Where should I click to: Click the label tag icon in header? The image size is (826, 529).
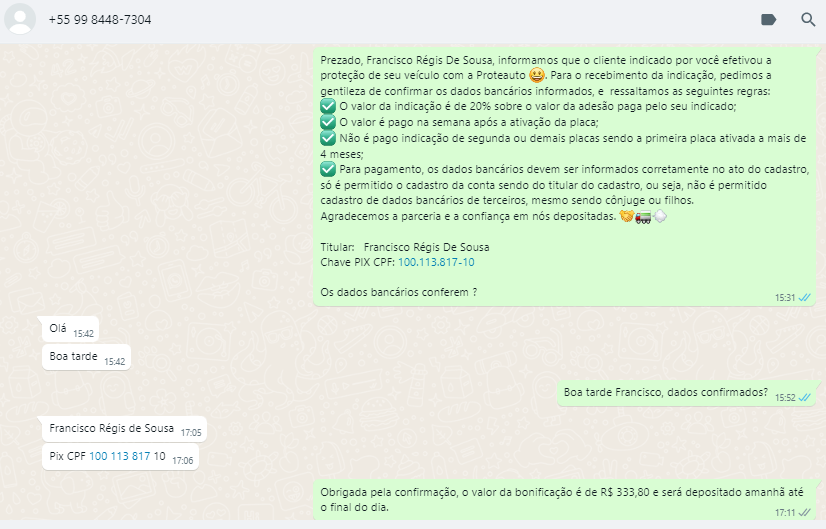pos(768,19)
